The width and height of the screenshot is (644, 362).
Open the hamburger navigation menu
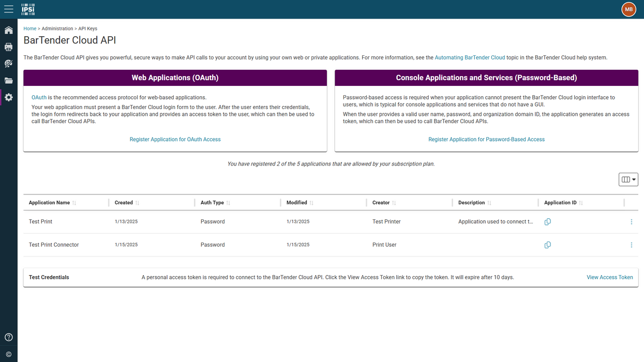pyautogui.click(x=9, y=9)
